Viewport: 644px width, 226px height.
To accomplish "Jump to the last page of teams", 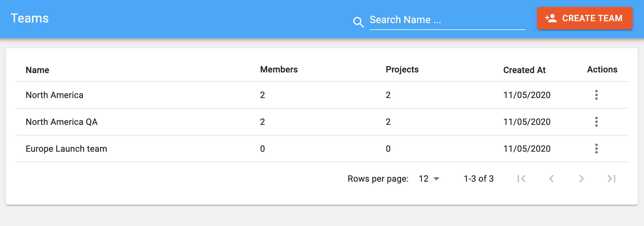I will pos(611,179).
